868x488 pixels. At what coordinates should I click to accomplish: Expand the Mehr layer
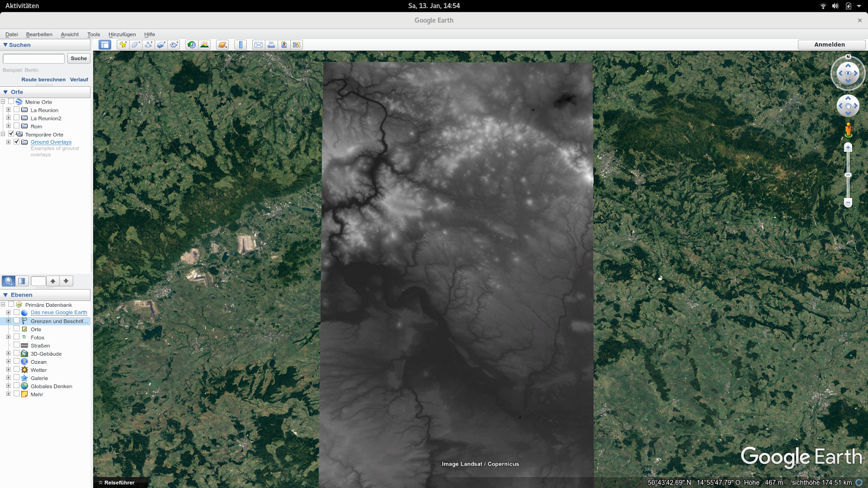(8, 394)
